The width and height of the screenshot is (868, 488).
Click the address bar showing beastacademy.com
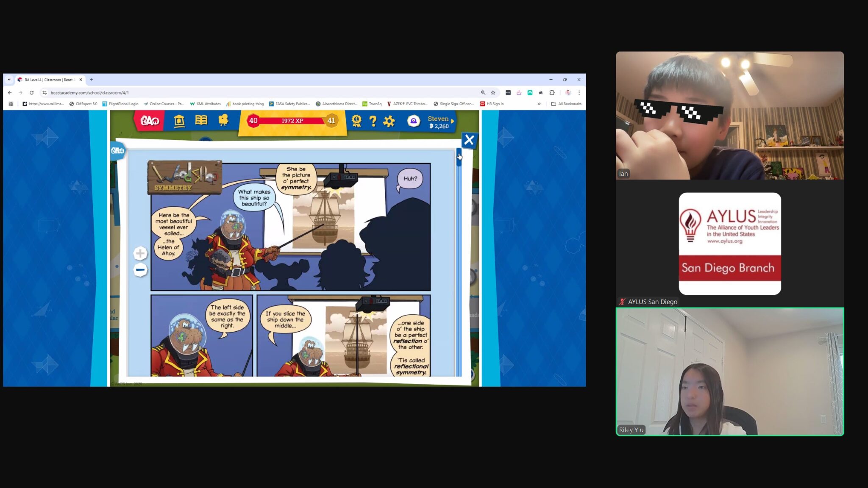click(x=263, y=92)
